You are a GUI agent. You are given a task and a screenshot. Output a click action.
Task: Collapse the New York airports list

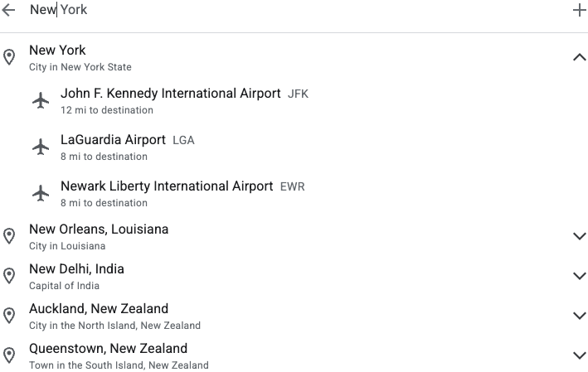click(580, 57)
